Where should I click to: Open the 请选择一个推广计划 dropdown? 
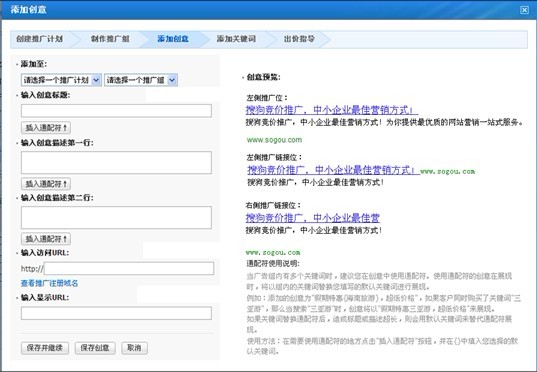tap(61, 80)
